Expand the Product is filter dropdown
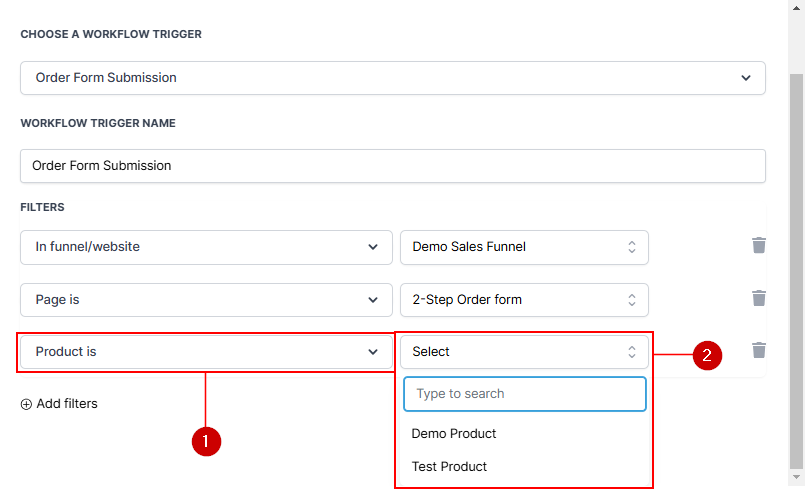Image resolution: width=805 pixels, height=498 pixels. point(205,352)
